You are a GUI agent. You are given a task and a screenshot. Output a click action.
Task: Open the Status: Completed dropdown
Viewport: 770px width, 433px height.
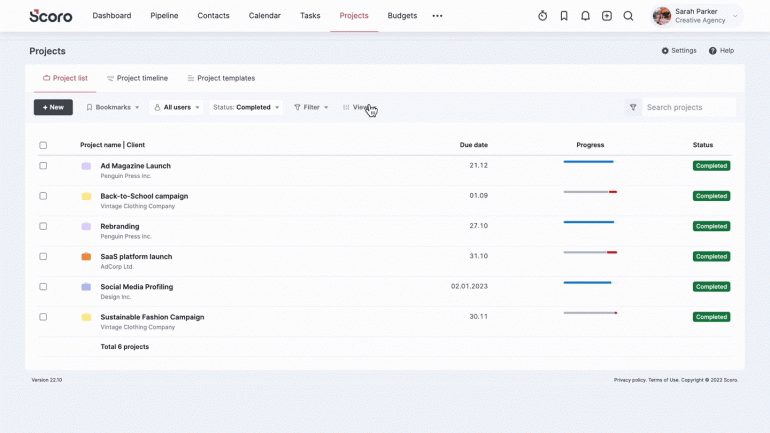pyautogui.click(x=246, y=107)
